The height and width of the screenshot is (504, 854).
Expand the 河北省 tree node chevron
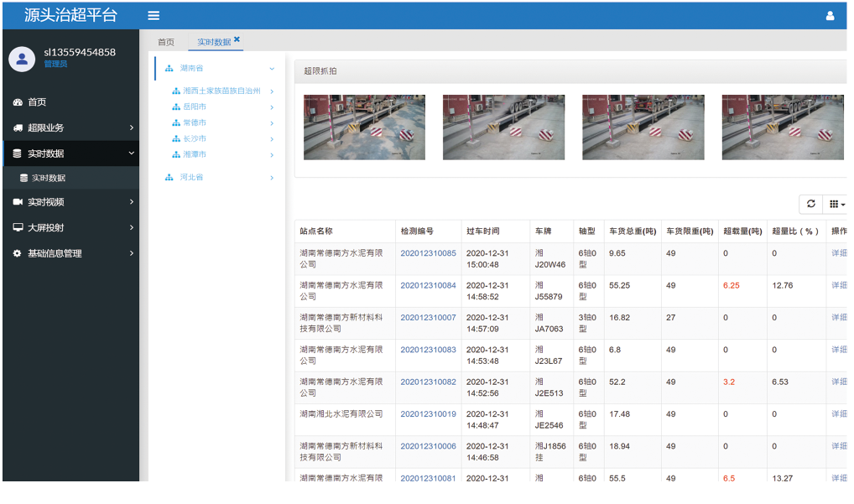(272, 178)
